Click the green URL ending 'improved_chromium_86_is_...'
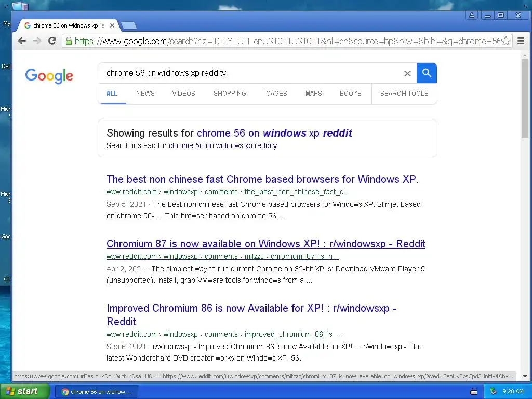The height and width of the screenshot is (399, 532). 224,335
